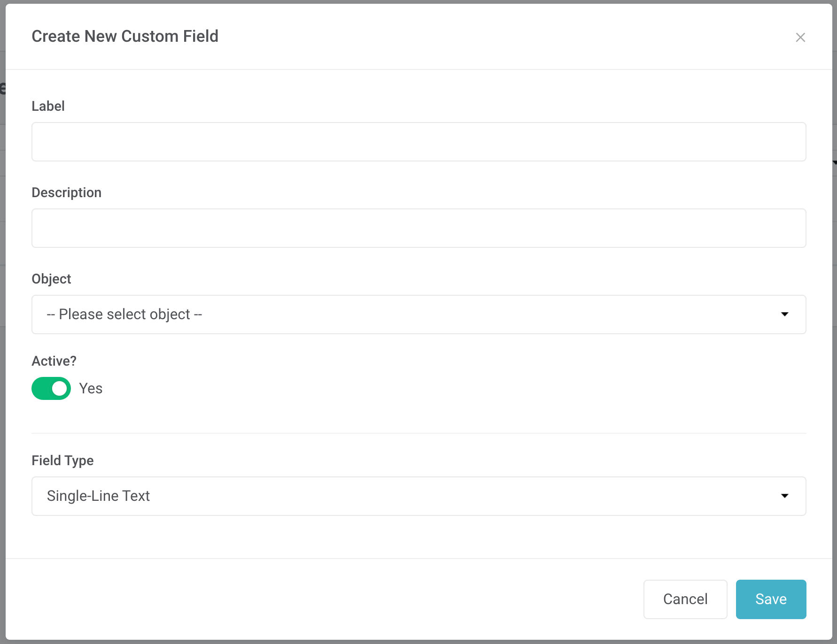Click the Field Type dropdown caret arrow
837x644 pixels.
click(784, 496)
